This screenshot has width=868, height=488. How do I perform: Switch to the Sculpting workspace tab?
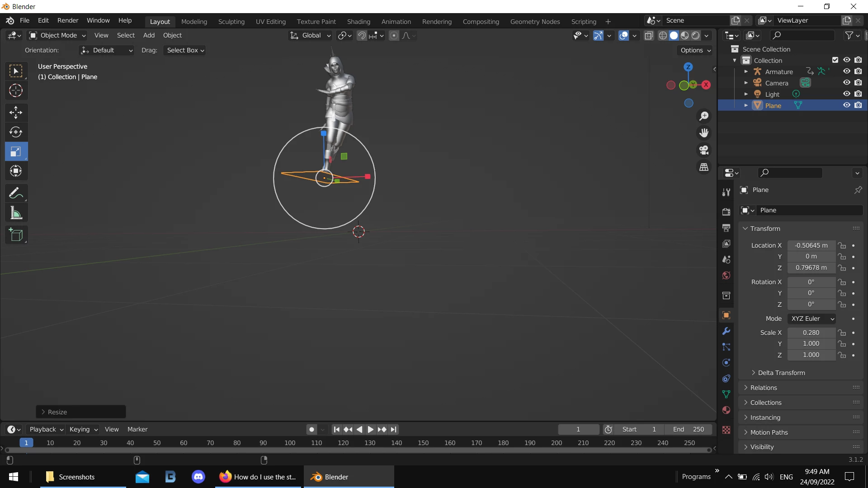click(x=231, y=22)
